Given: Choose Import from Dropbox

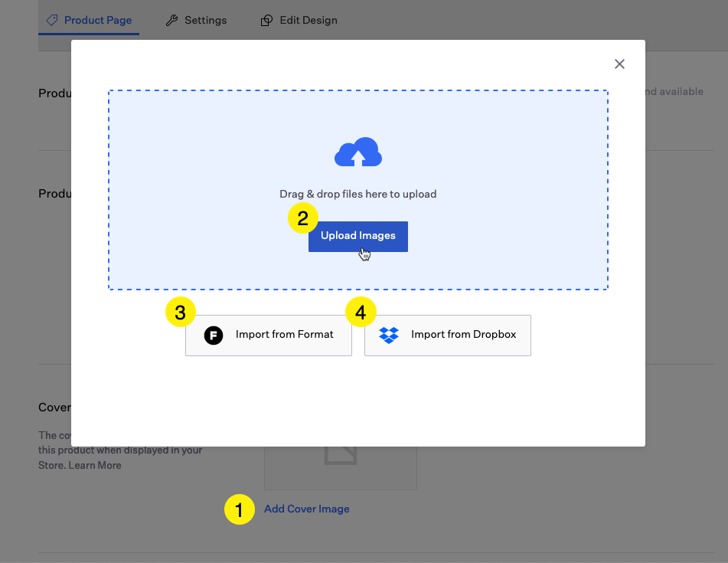Looking at the screenshot, I should pos(463,335).
